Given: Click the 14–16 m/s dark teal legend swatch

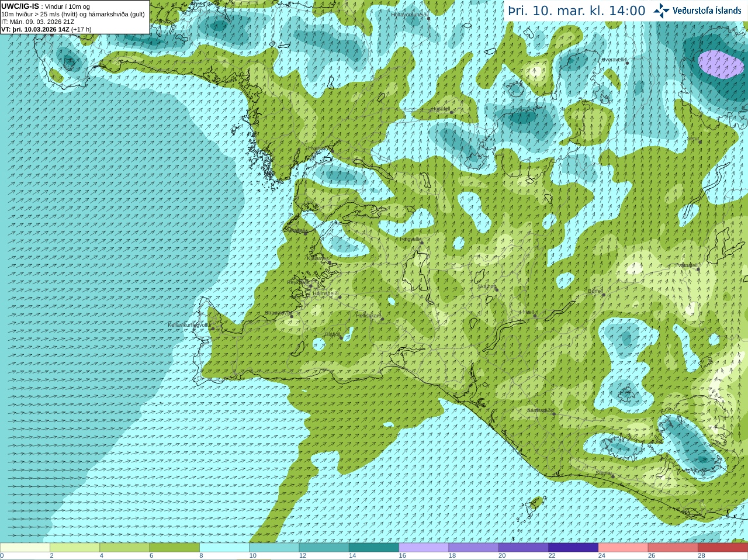Looking at the screenshot, I should click(x=374, y=548).
